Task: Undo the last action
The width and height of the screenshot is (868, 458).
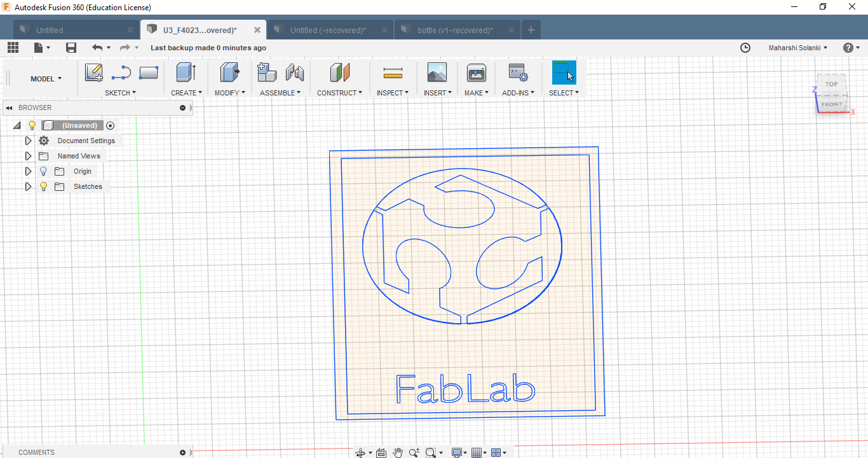Action: click(97, 48)
